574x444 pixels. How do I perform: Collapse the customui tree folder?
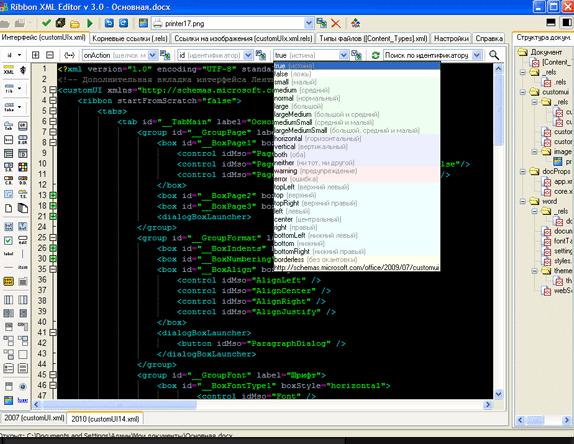click(x=523, y=92)
